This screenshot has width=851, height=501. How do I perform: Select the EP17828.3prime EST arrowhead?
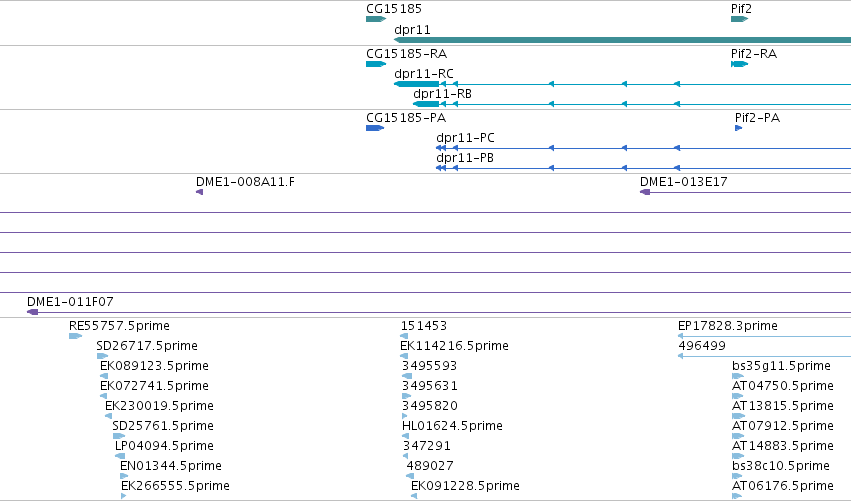coord(681,336)
